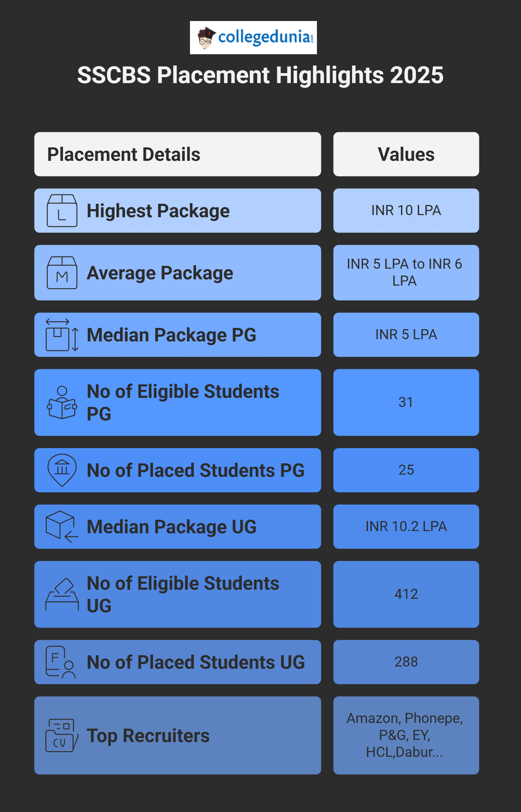521x812 pixels.
Task: Select the Placement Details header cell
Action: [x=178, y=154]
